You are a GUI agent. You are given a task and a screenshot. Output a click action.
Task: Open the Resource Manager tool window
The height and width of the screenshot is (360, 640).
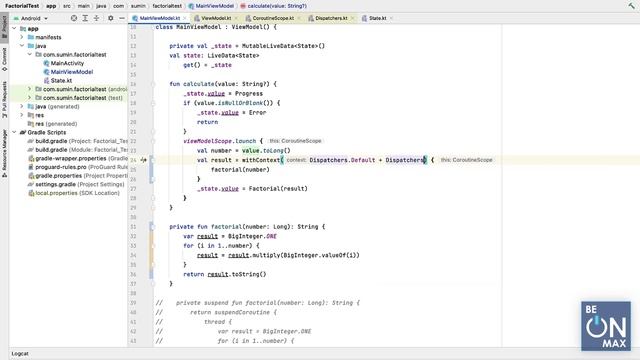point(4,153)
